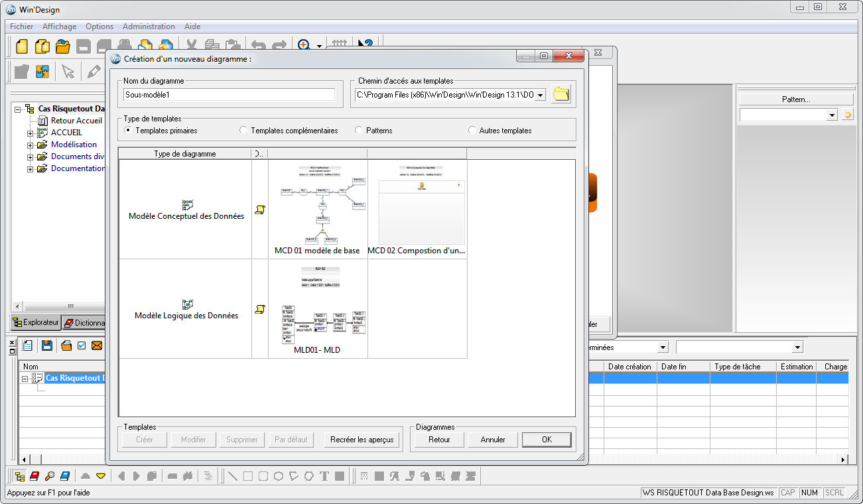863x504 pixels.
Task: Open the Affichage menu
Action: (x=60, y=27)
